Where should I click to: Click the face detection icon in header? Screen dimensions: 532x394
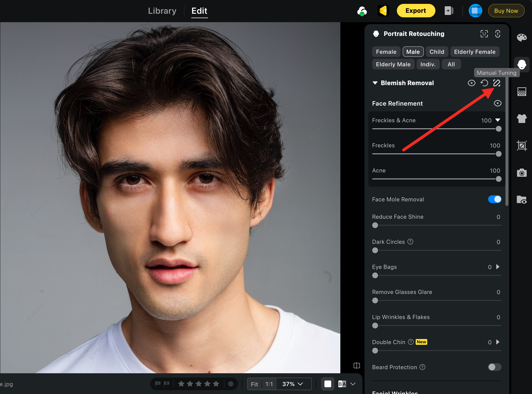coord(484,34)
